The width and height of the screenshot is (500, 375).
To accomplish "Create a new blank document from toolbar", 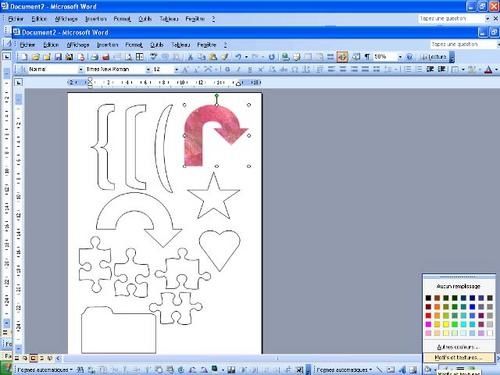I will pyautogui.click(x=23, y=57).
